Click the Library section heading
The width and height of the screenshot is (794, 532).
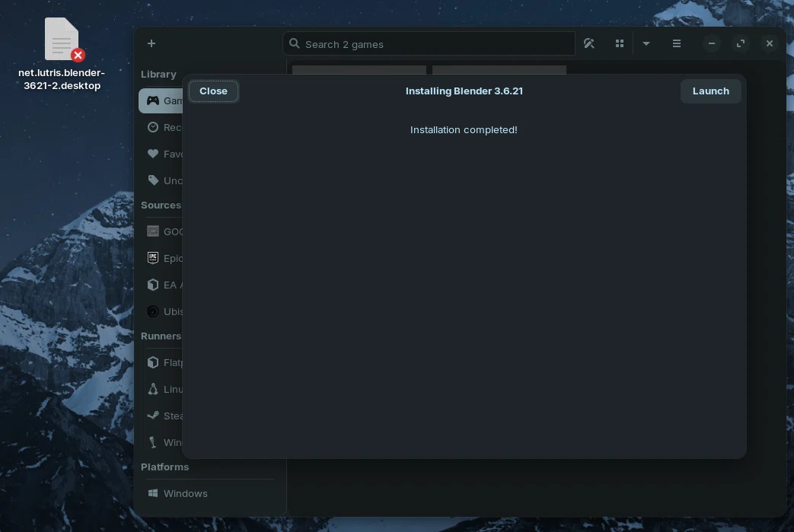(x=158, y=74)
